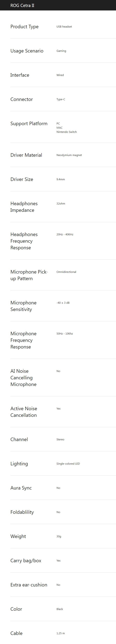This screenshot has width=116, height=644.
Task: Click the Type-C connector value
Action: pyautogui.click(x=61, y=99)
